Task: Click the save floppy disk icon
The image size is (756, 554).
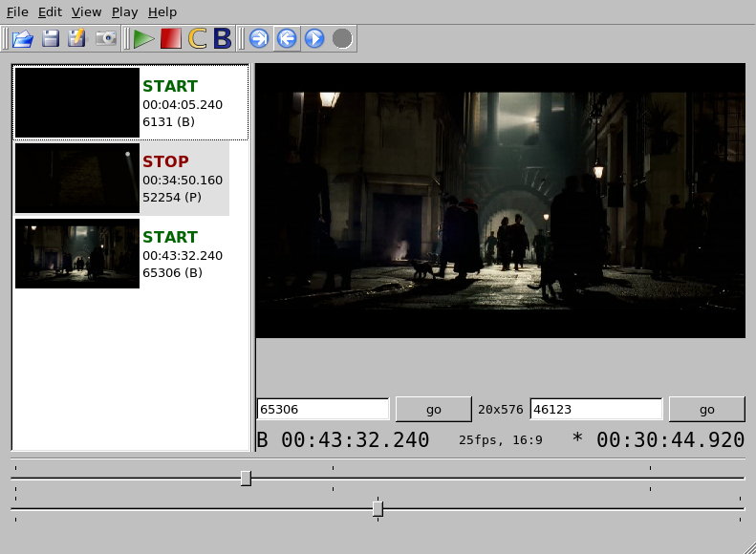Action: 50,38
